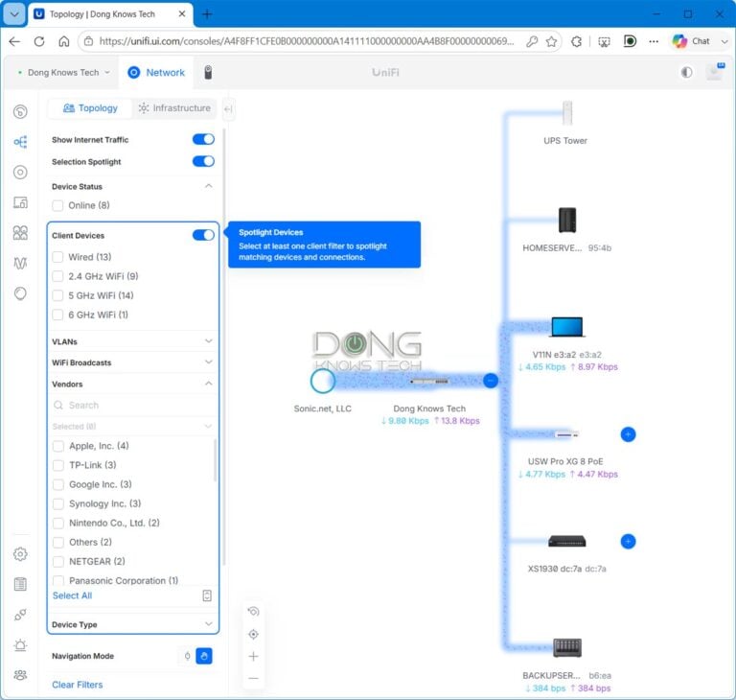Open the dashboard icon in left sidebar
Image resolution: width=736 pixels, height=700 pixels.
click(20, 112)
